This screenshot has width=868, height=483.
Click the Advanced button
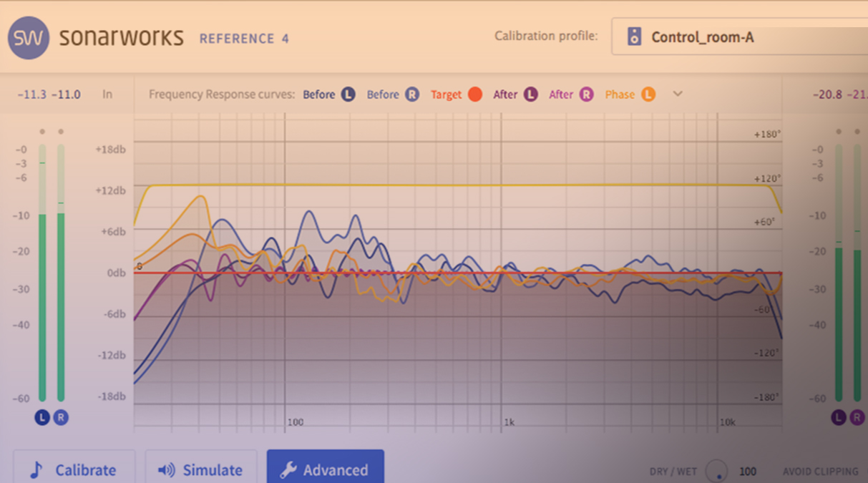pos(326,470)
